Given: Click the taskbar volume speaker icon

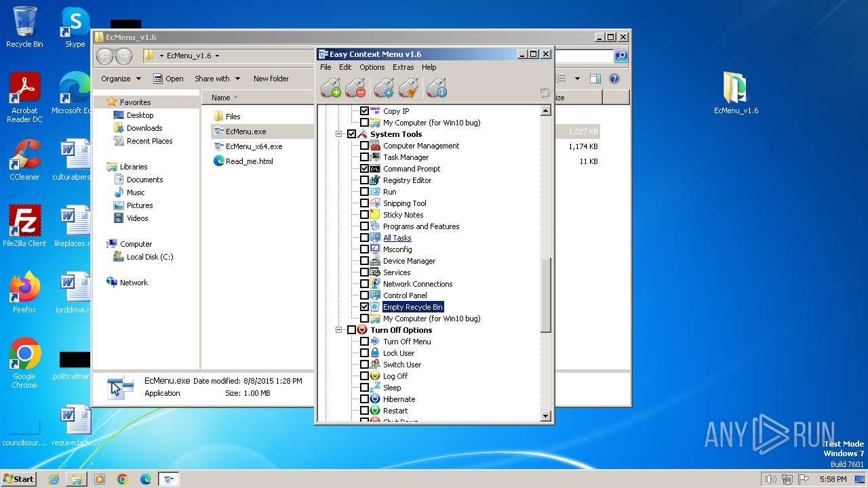Looking at the screenshot, I should [770, 479].
